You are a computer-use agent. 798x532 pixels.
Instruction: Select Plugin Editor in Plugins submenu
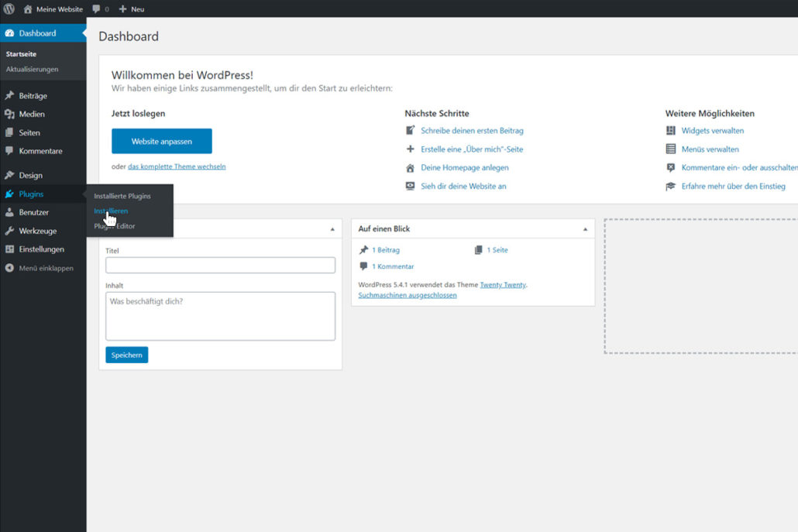point(115,226)
